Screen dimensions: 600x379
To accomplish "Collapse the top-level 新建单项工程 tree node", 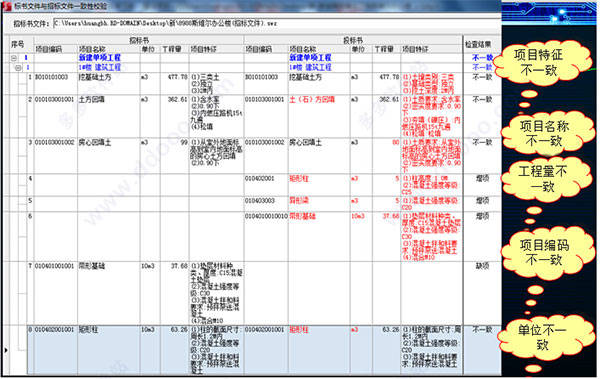I will tap(14, 58).
